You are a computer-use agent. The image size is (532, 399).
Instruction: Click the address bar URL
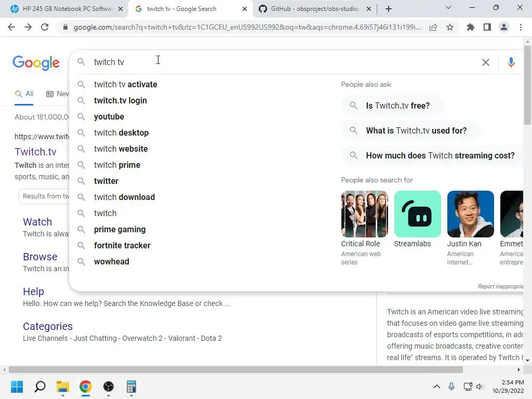[x=247, y=27]
